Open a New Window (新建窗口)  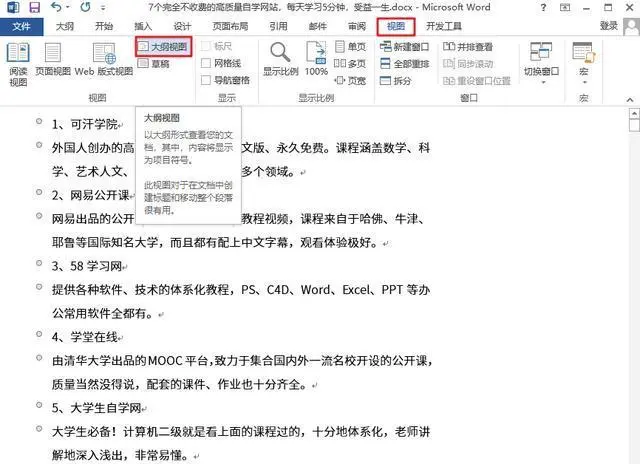pos(404,47)
